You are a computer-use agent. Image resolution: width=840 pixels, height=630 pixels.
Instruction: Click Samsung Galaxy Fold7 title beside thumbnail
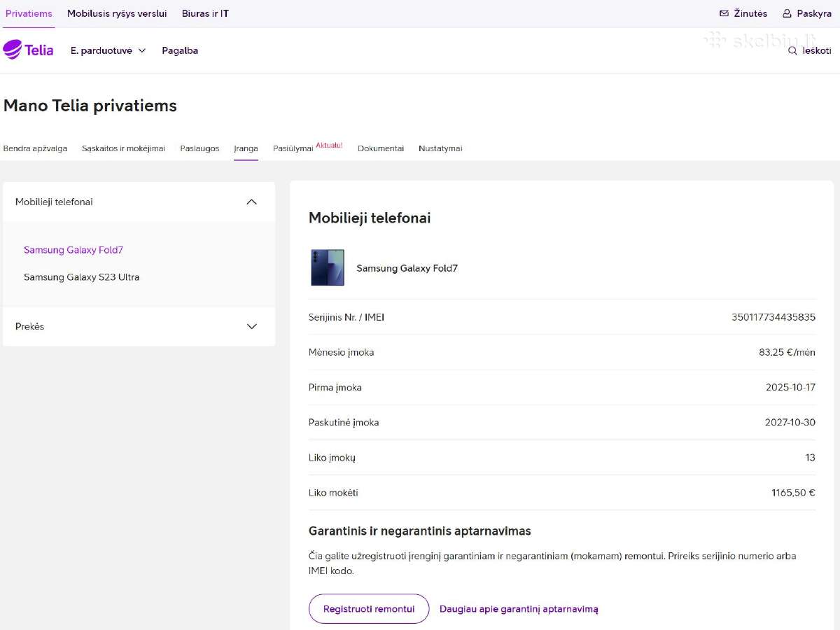click(x=407, y=268)
